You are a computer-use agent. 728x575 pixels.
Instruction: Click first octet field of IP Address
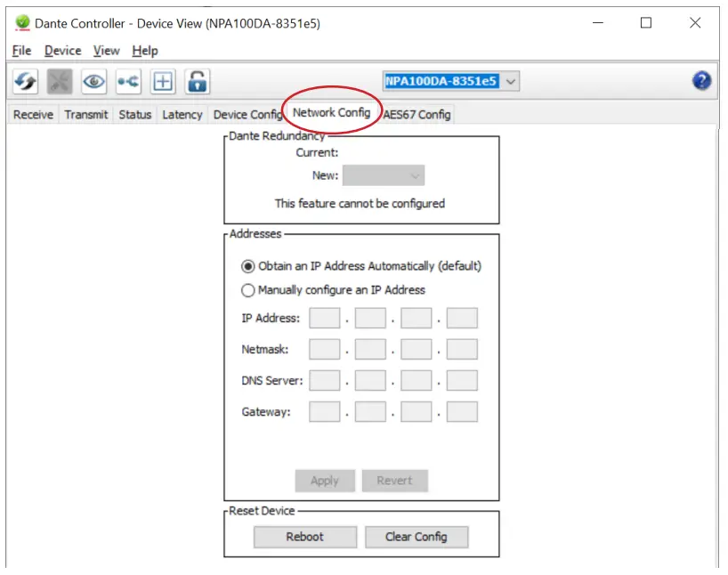325,318
